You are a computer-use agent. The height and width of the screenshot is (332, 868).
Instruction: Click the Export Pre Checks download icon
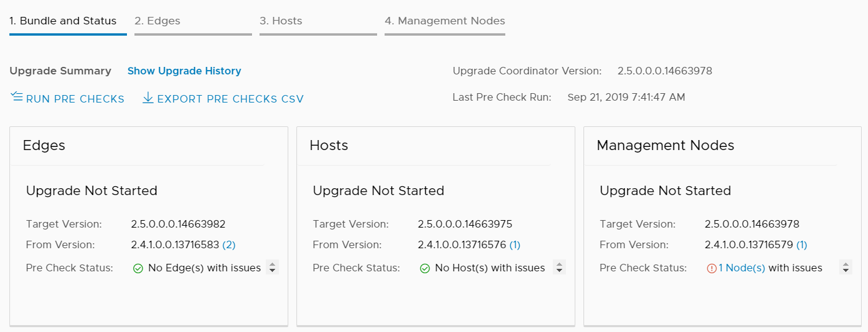148,98
